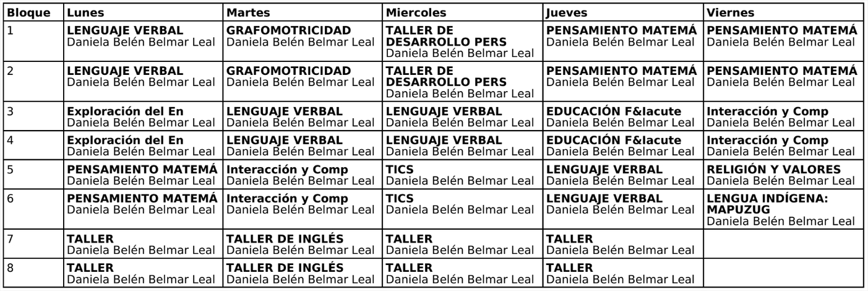Click RELIGIÓN Y VALORES cell on Viernes
Screen dimensions: 868x291
click(x=784, y=174)
